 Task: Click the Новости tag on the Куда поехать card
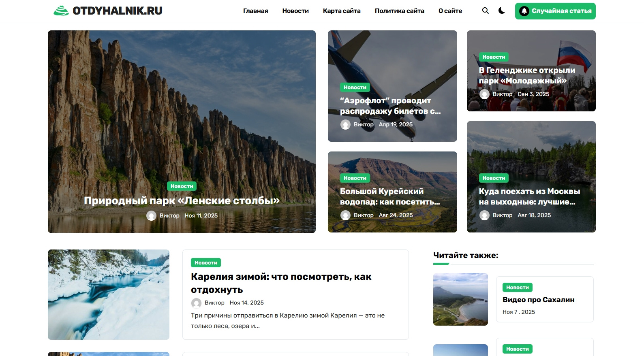click(494, 178)
